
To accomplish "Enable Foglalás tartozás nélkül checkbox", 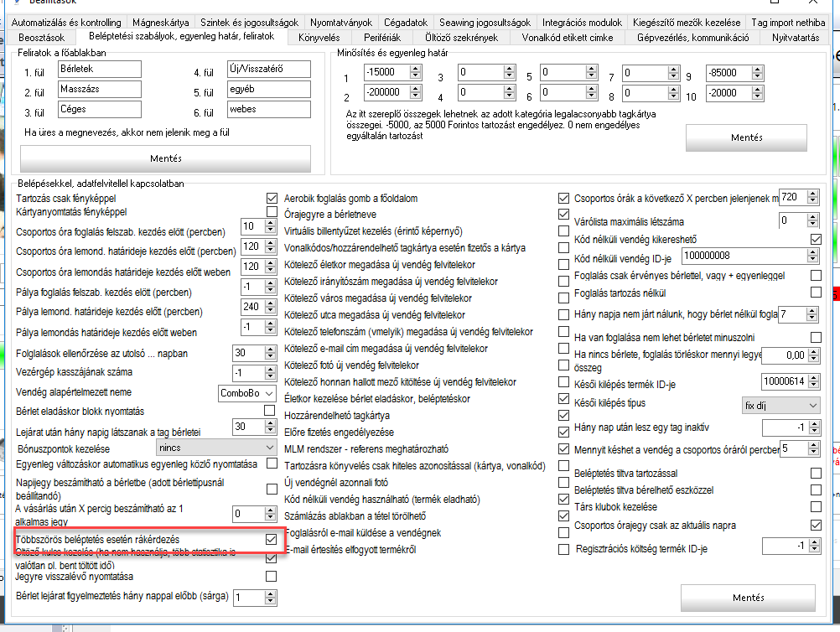I will (x=816, y=293).
